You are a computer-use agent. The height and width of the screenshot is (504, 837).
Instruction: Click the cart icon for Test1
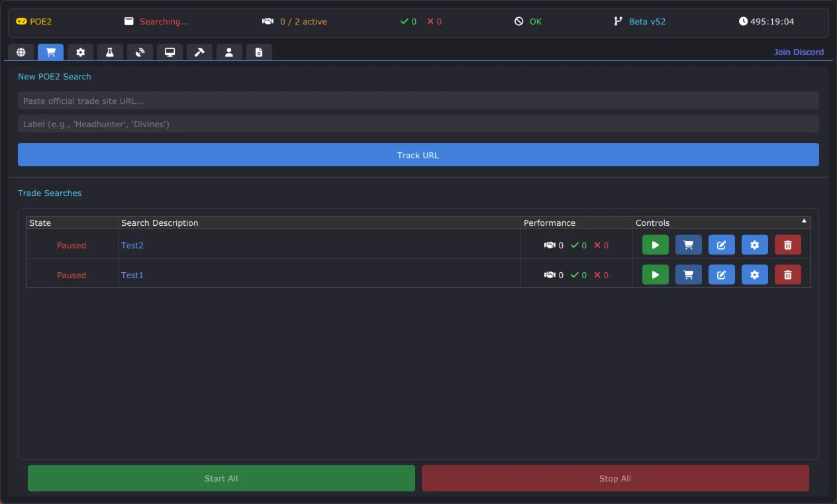[x=688, y=275]
